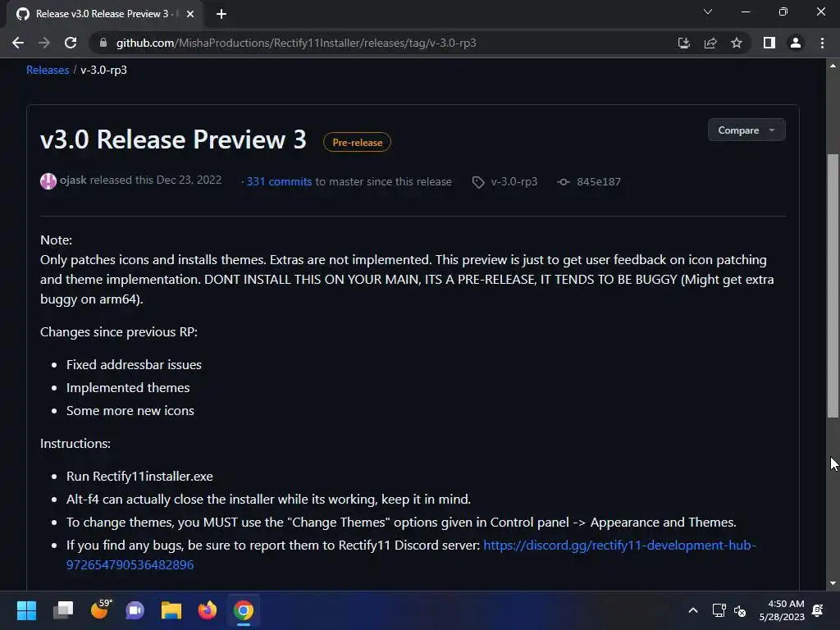Click the vertical scrollbar thumb

point(833,286)
